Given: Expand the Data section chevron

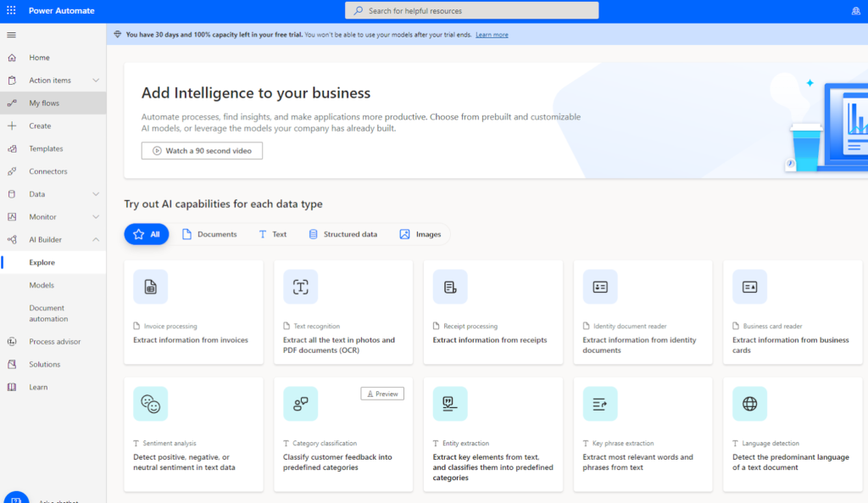Looking at the screenshot, I should [x=96, y=194].
